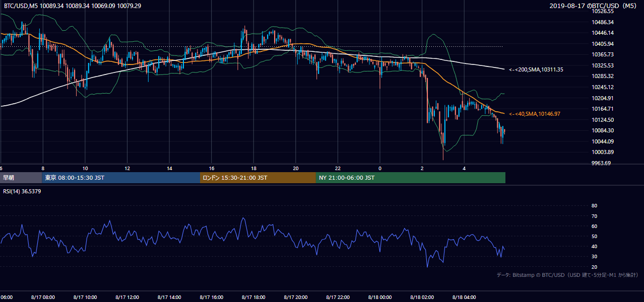Click the 8/17 14:00 bottom time label
This screenshot has height=302, width=644.
169,297
